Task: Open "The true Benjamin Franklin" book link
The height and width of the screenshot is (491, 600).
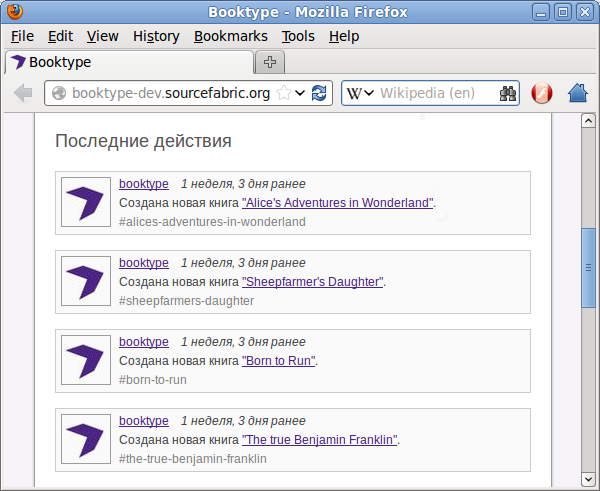Action: 320,440
